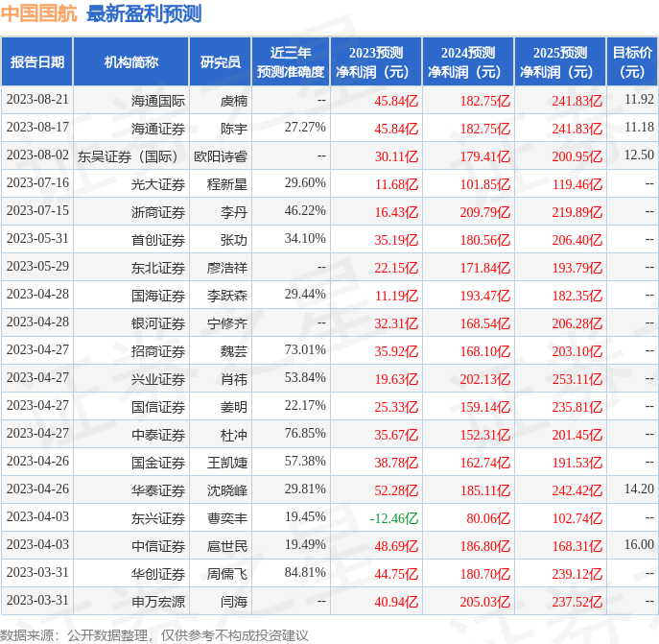Click target price 16.00
The image size is (659, 644).
(x=639, y=544)
